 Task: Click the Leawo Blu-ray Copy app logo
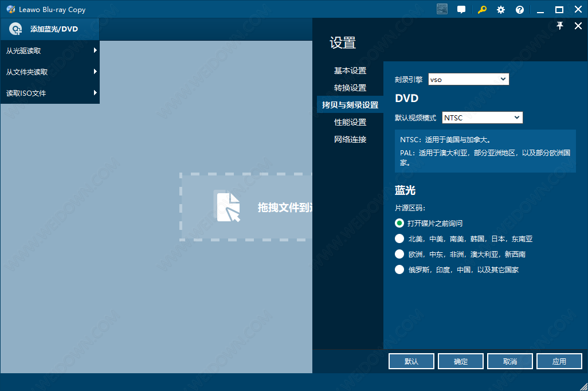point(10,9)
